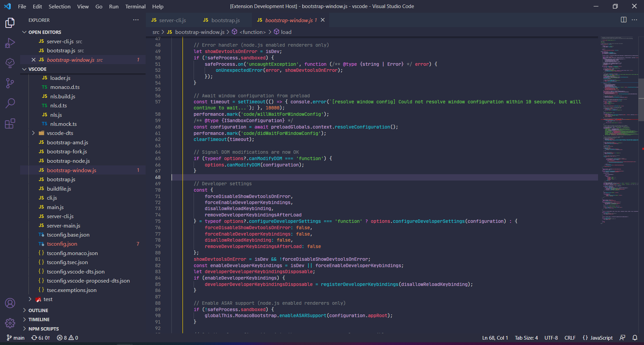Open main.js in the explorer

pyautogui.click(x=83, y=207)
